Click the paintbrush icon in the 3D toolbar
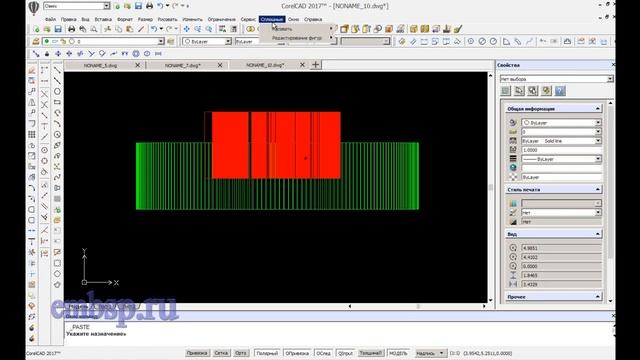 click(x=458, y=29)
